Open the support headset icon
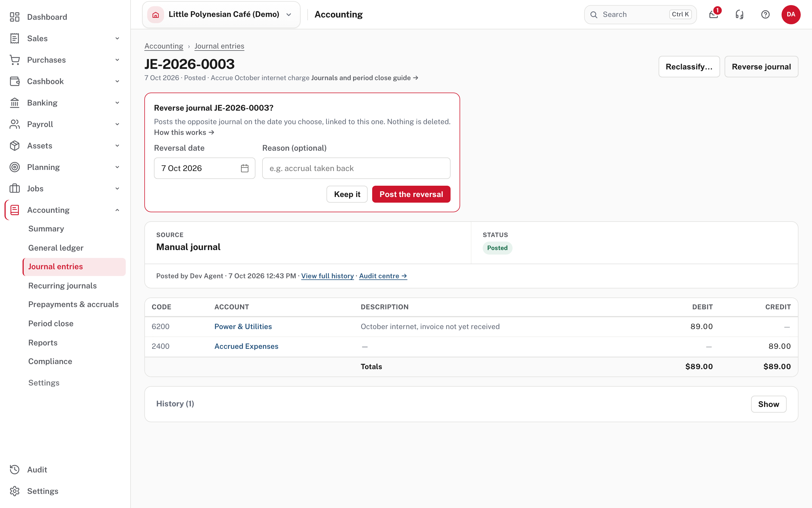 740,14
